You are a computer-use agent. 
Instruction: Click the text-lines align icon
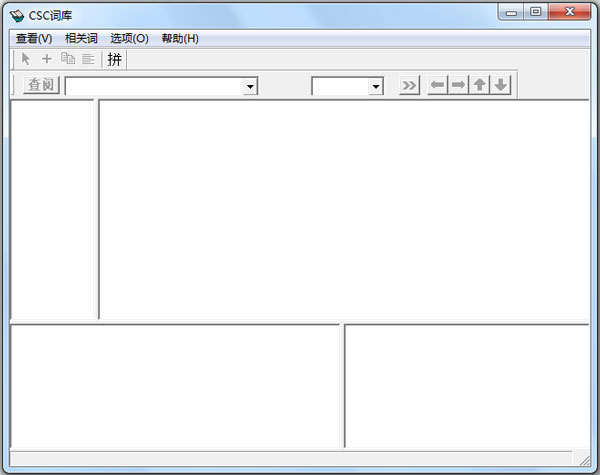click(x=88, y=59)
